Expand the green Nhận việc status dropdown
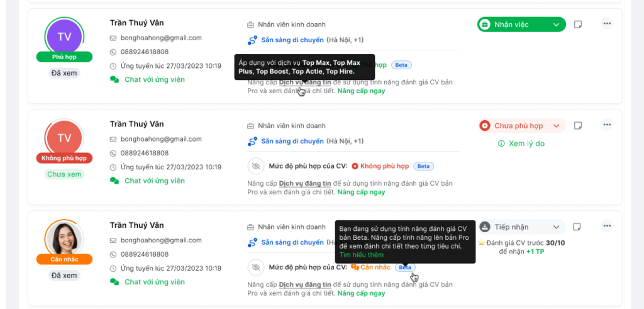 pyautogui.click(x=521, y=25)
